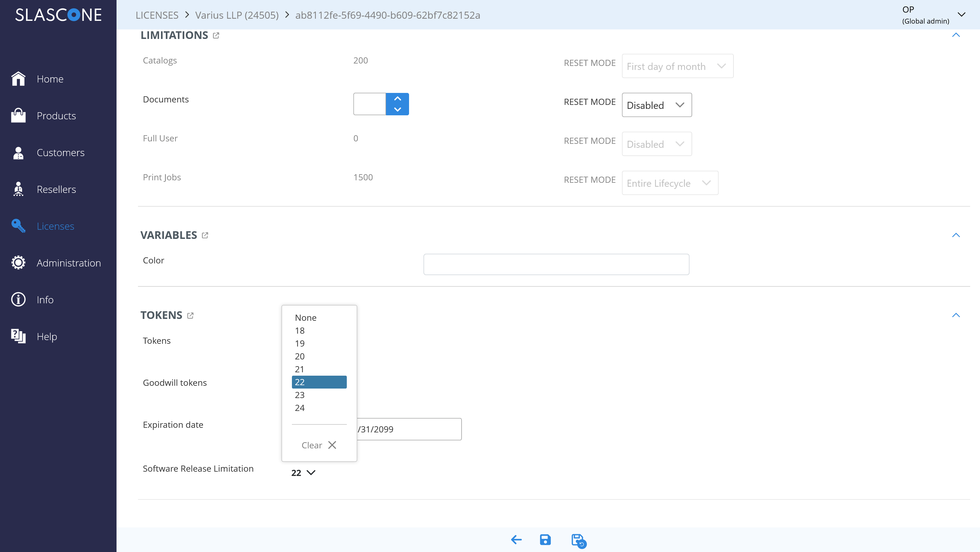Image resolution: width=980 pixels, height=552 pixels.
Task: Open Limitations external link icon
Action: (216, 35)
